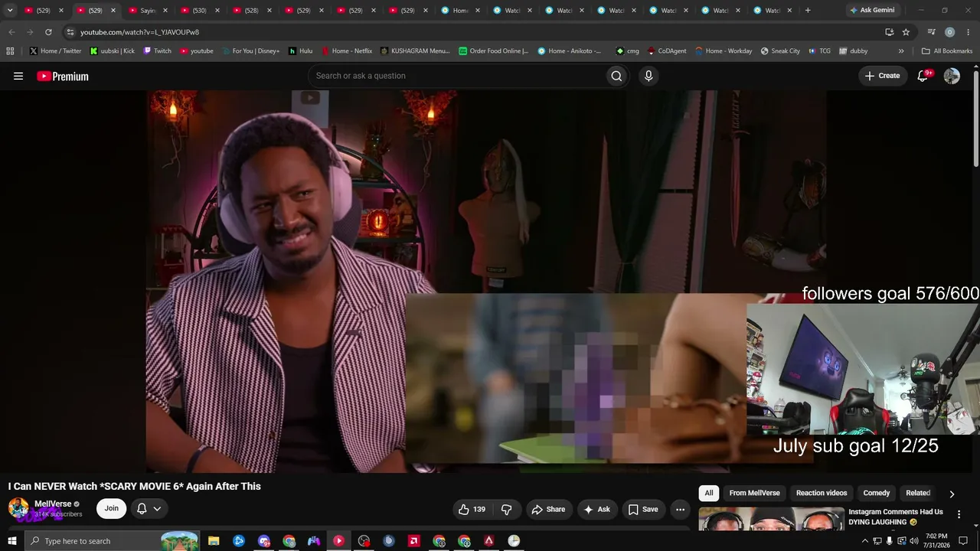Open the Twitch bookmark
Viewport: 980px width, 551px height.
coord(157,51)
